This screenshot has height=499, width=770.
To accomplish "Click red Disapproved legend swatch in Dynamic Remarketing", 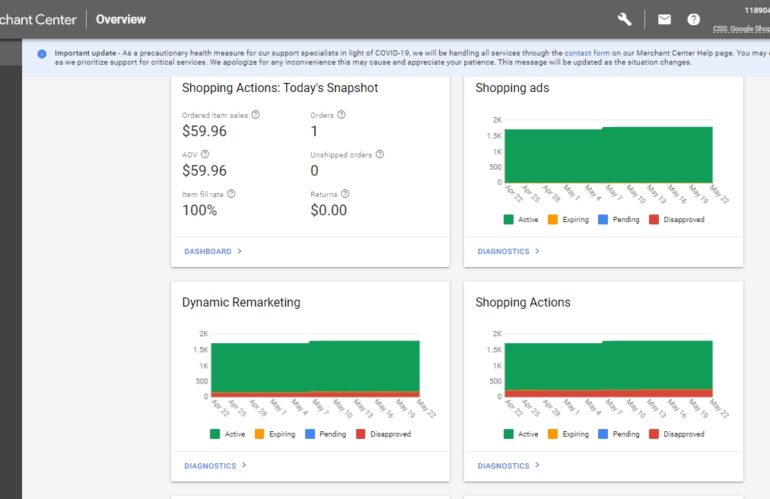I will pyautogui.click(x=361, y=435).
